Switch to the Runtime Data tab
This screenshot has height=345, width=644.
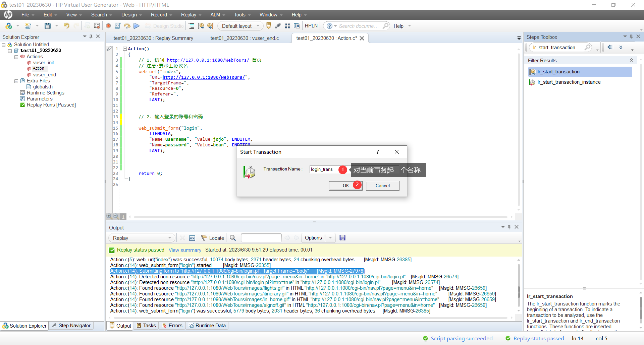click(207, 326)
